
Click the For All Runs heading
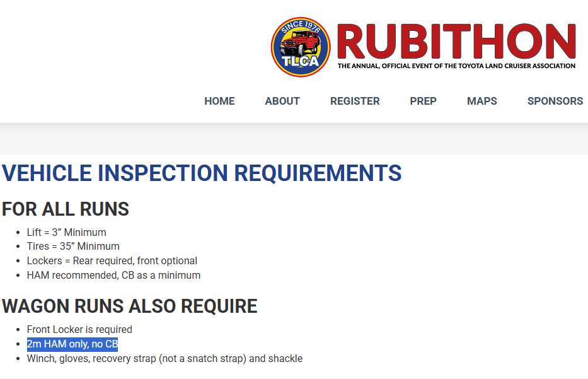[x=66, y=209]
